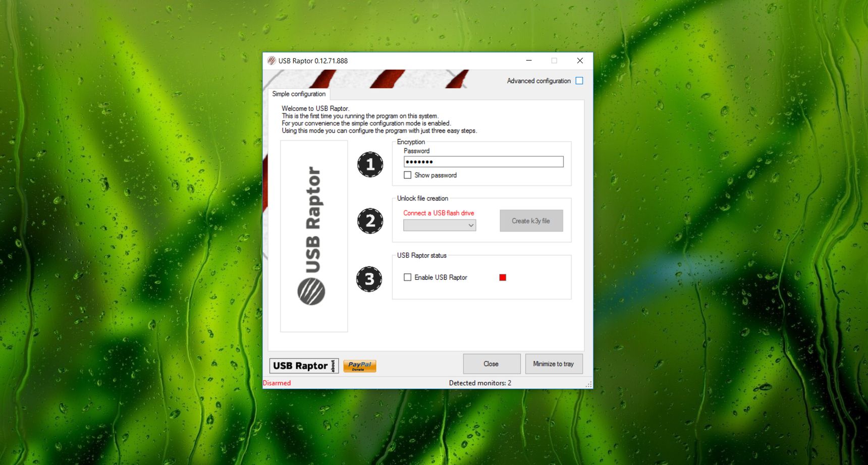
Task: Click the Create k3y file button
Action: tap(531, 221)
